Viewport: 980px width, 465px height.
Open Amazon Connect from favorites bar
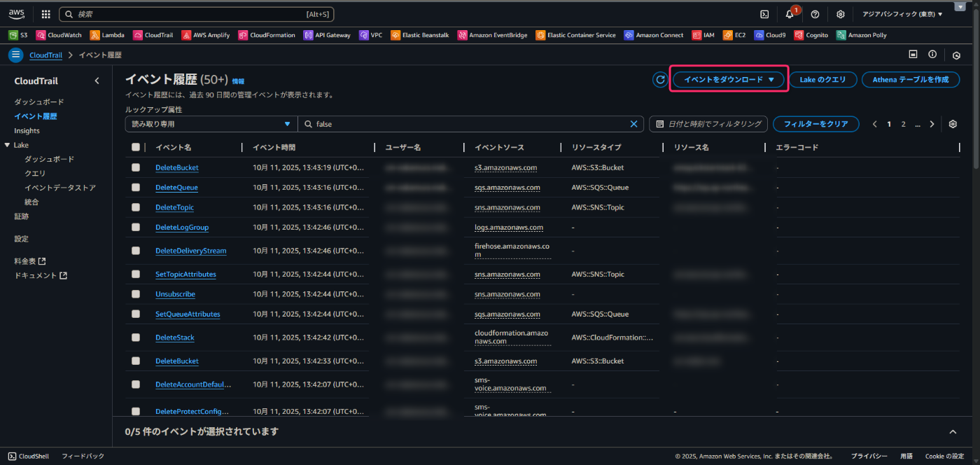pyautogui.click(x=654, y=35)
